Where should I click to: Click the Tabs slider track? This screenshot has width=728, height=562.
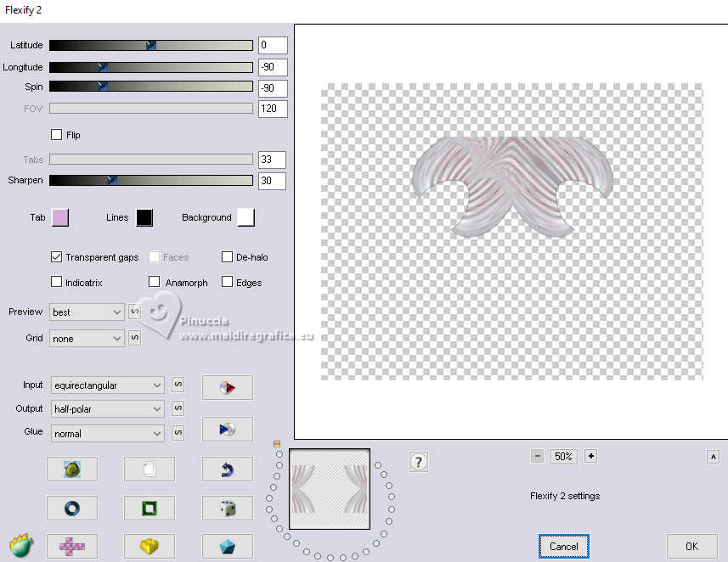151,160
